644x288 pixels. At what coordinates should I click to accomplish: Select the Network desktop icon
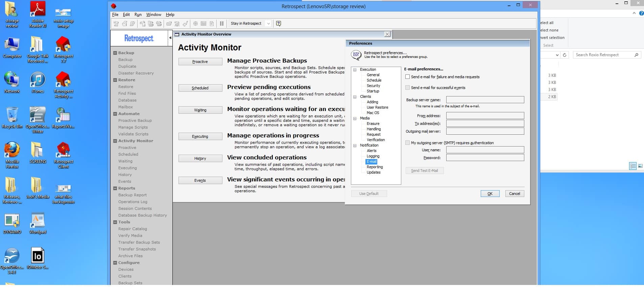pos(12,82)
